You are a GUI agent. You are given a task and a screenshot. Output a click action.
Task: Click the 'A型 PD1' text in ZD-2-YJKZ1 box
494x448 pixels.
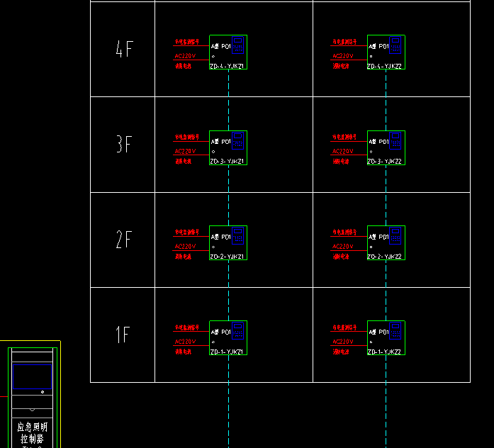[221, 237]
